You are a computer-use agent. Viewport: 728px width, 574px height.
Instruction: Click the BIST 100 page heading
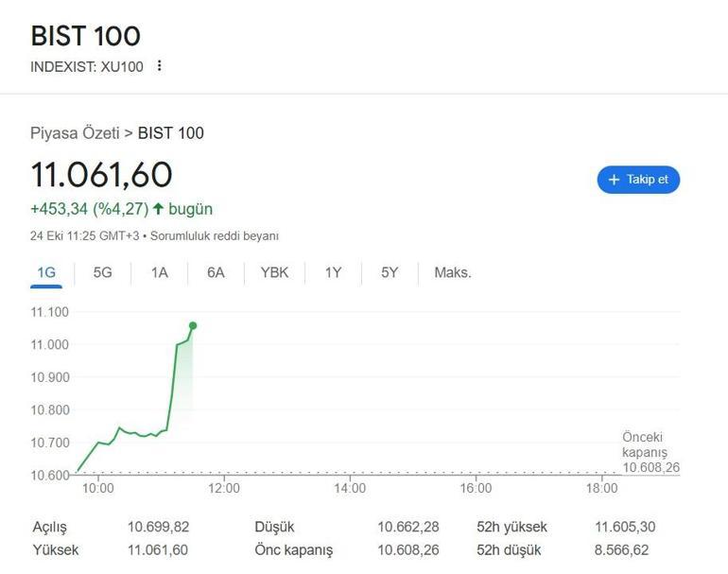click(85, 36)
